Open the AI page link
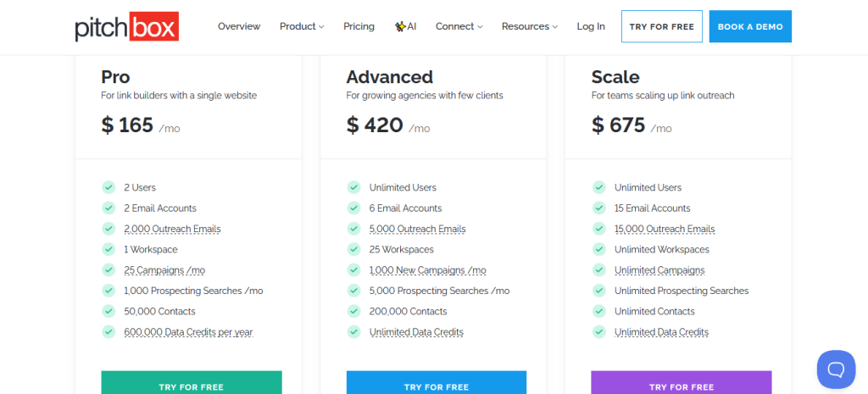 [x=406, y=26]
